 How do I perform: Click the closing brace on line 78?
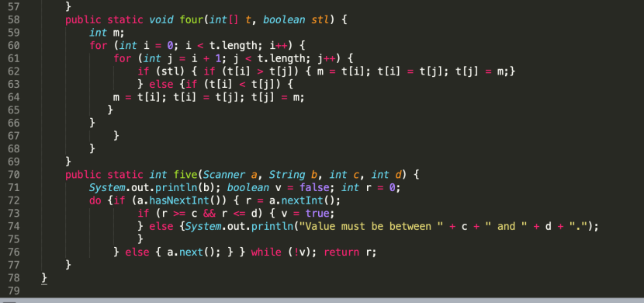point(44,278)
